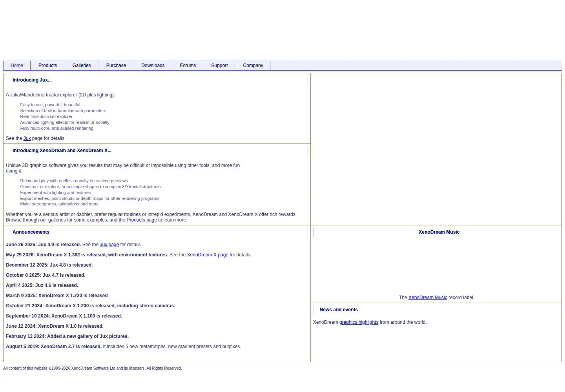Viewport: 565px width, 392px height.
Task: Click 'April 4 2025: Jux 4.6 is released.'
Action: point(42,285)
